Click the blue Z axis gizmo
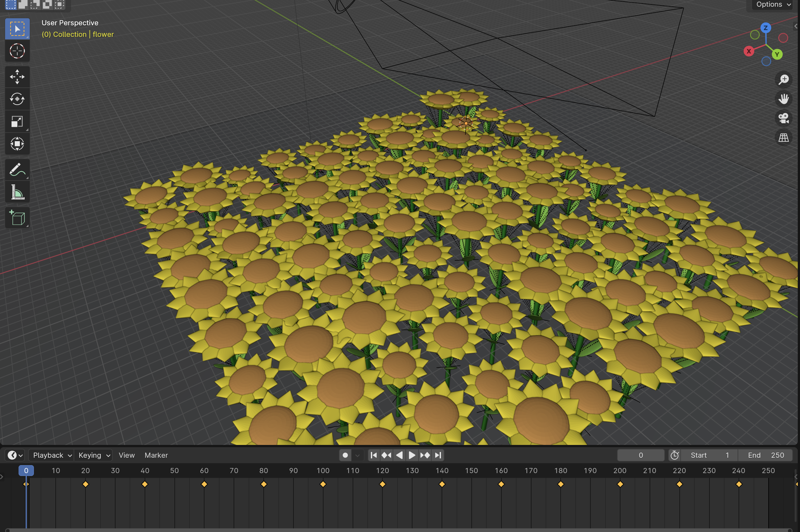 [x=765, y=28]
